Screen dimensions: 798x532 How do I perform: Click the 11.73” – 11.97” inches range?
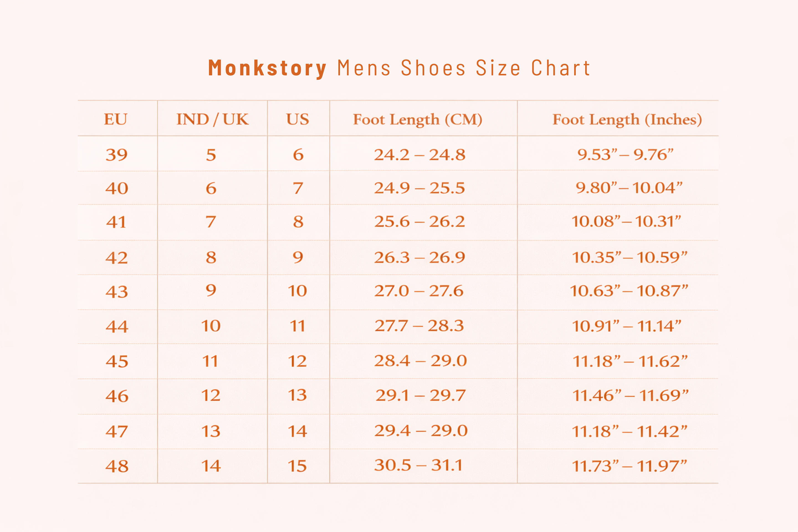[x=629, y=466]
